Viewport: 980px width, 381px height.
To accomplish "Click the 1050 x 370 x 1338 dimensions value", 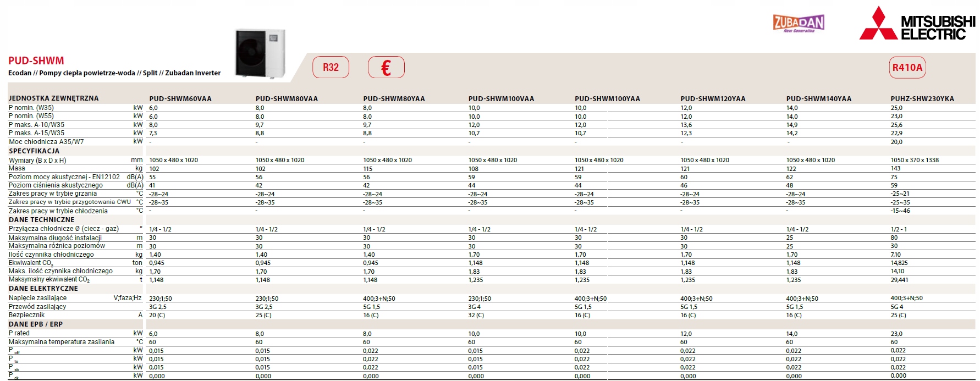I will coord(915,160).
